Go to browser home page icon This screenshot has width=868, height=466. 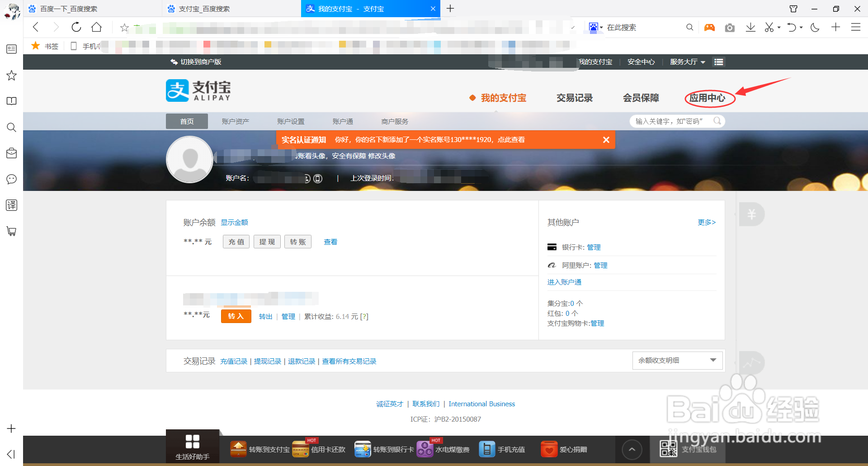click(96, 27)
